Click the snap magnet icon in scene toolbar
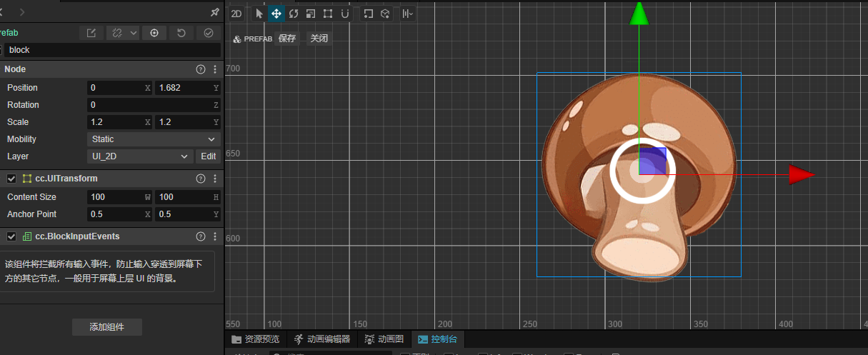Image resolution: width=868 pixels, height=355 pixels. [345, 14]
